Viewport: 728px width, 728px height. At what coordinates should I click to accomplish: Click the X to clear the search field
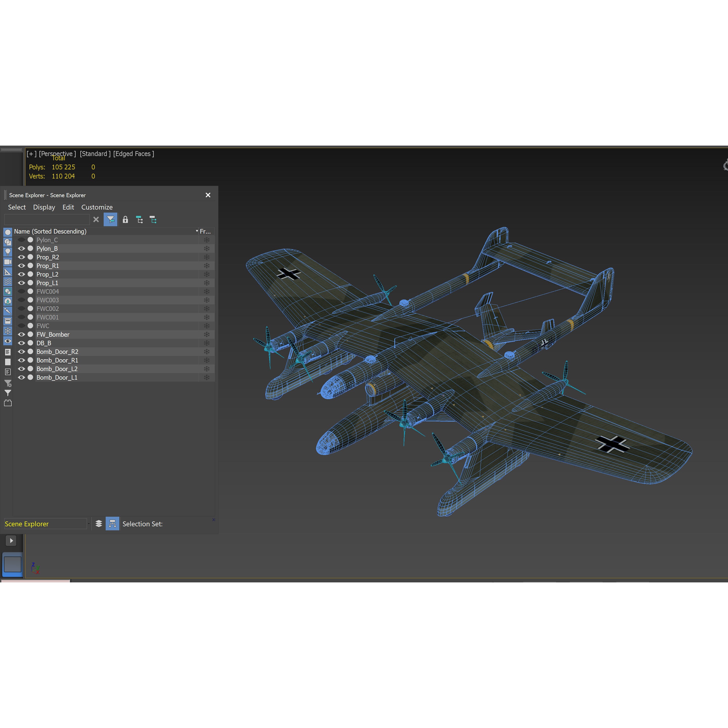coord(96,220)
